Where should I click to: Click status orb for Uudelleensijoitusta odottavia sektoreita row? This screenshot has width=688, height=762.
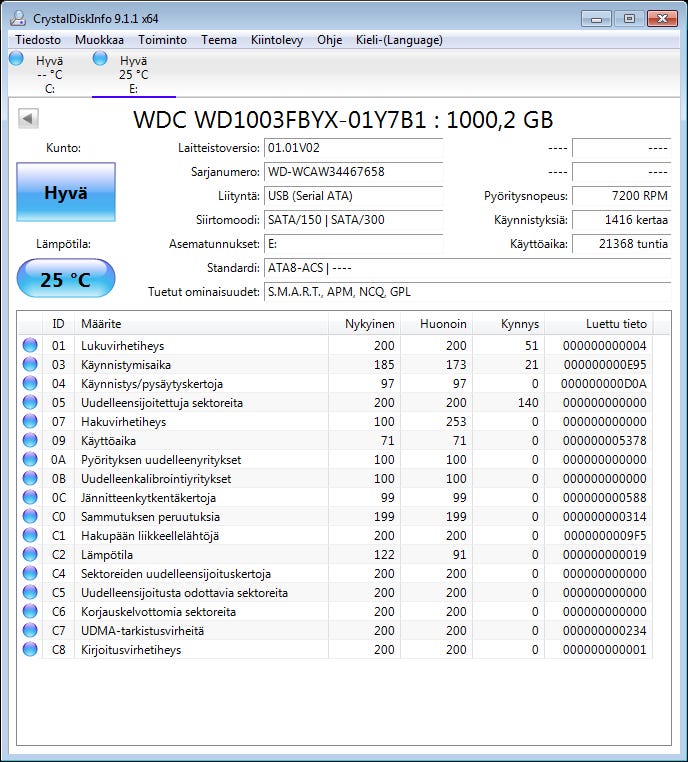[30, 591]
